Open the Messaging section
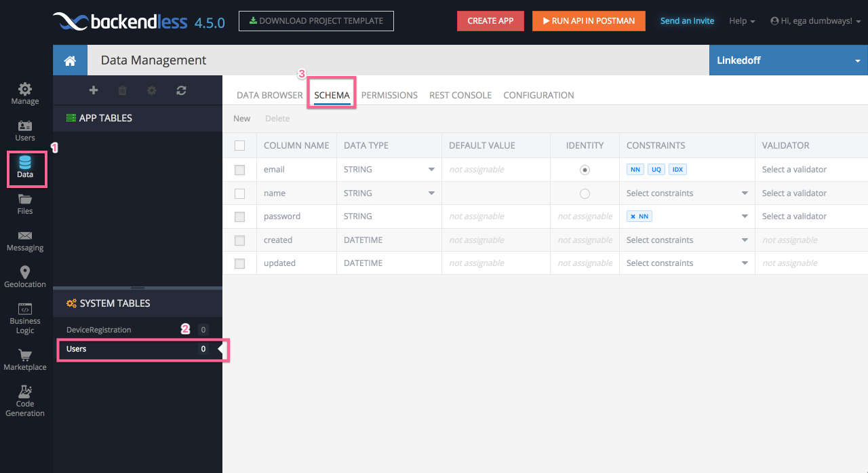The height and width of the screenshot is (473, 868). [24, 241]
